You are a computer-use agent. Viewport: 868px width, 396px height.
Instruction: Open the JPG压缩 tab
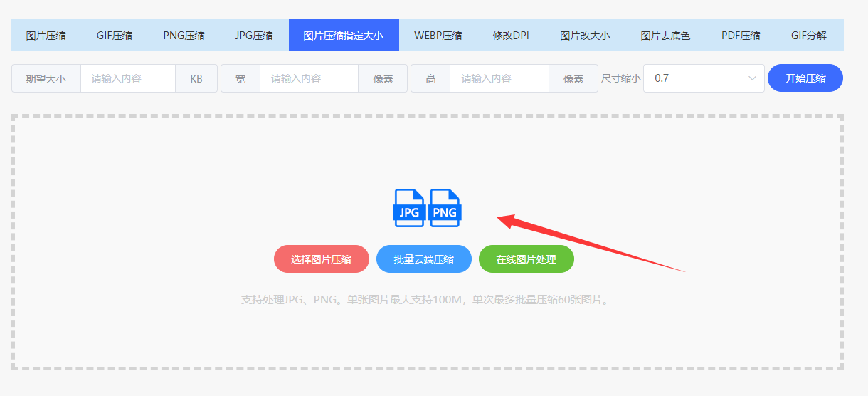[254, 36]
